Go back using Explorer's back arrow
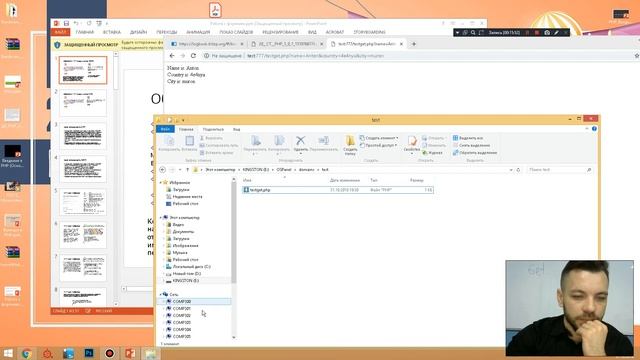This screenshot has height=360, width=640. point(162,169)
